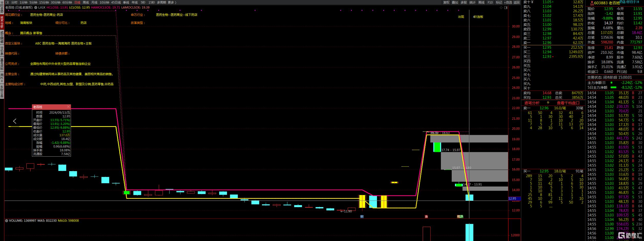Select the 月线 monthly period
Image resolution: width=644 pixels, height=241 pixels.
[94, 2]
